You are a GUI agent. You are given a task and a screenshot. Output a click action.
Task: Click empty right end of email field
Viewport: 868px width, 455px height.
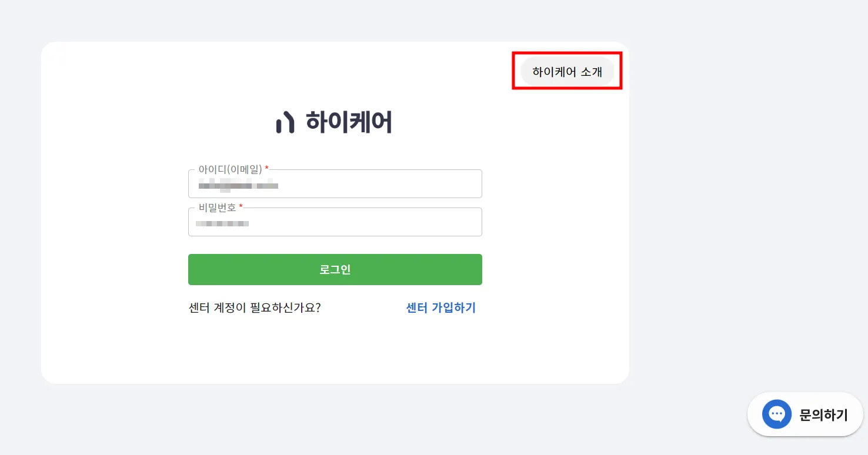pyautogui.click(x=447, y=186)
